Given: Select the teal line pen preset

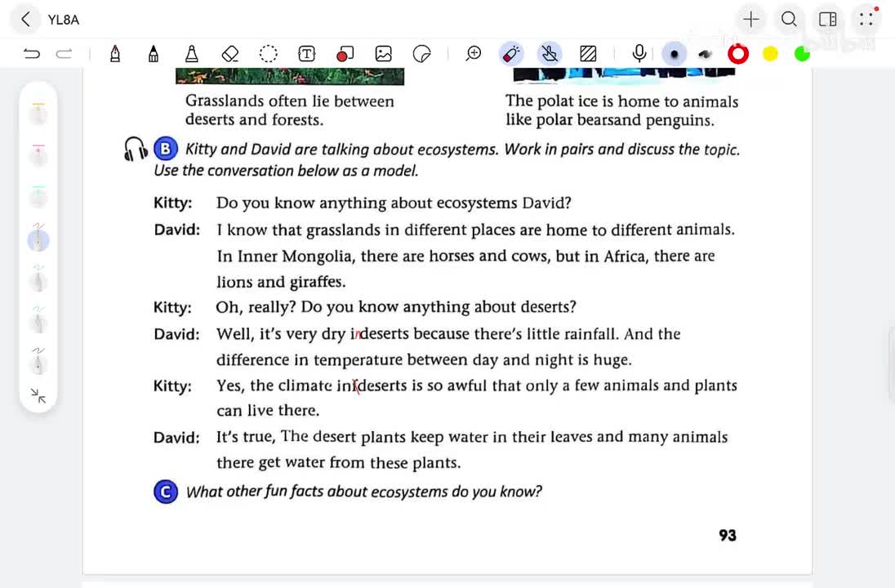Looking at the screenshot, I should pyautogui.click(x=38, y=196).
